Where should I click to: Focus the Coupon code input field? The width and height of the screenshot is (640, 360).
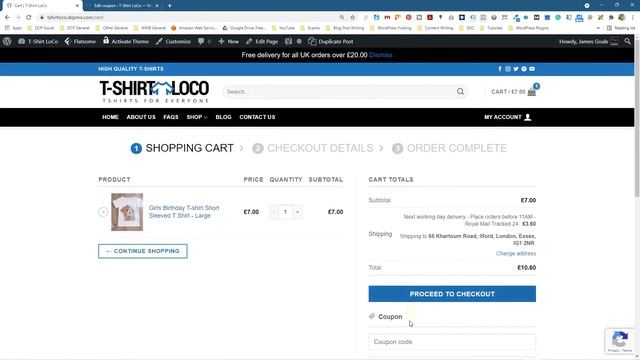452,342
